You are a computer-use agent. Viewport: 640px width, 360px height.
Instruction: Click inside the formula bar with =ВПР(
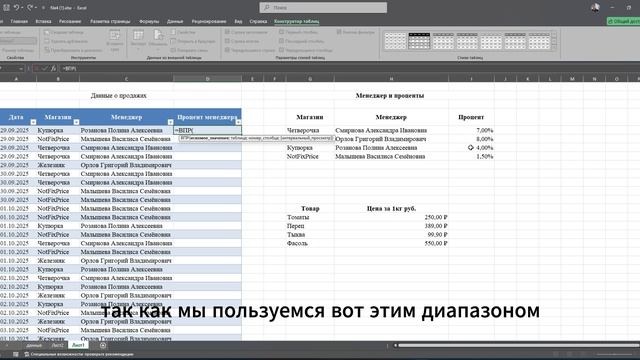click(x=351, y=69)
